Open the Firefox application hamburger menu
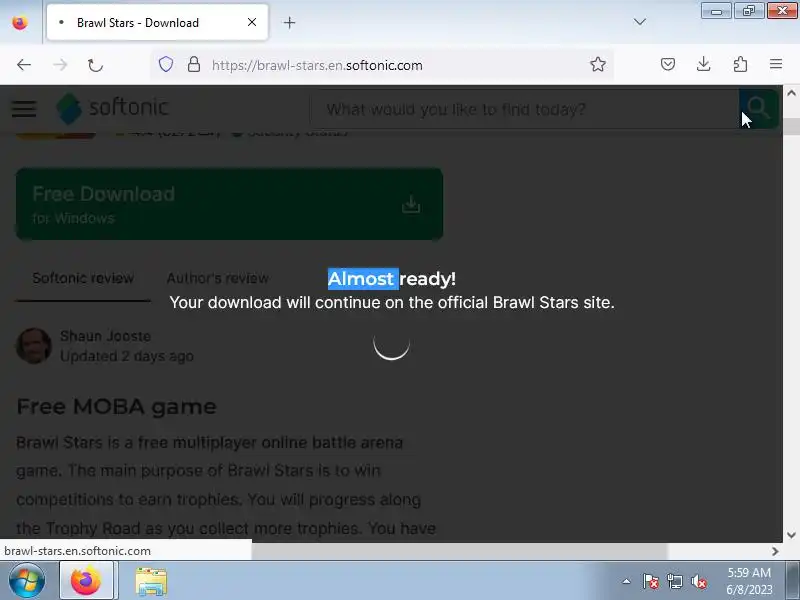The image size is (800, 600). click(776, 64)
